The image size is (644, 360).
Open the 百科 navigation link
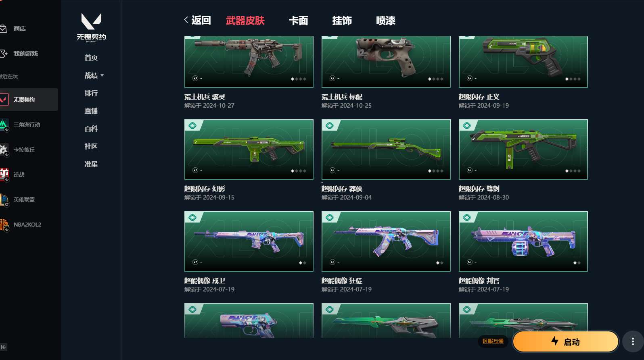coord(91,129)
